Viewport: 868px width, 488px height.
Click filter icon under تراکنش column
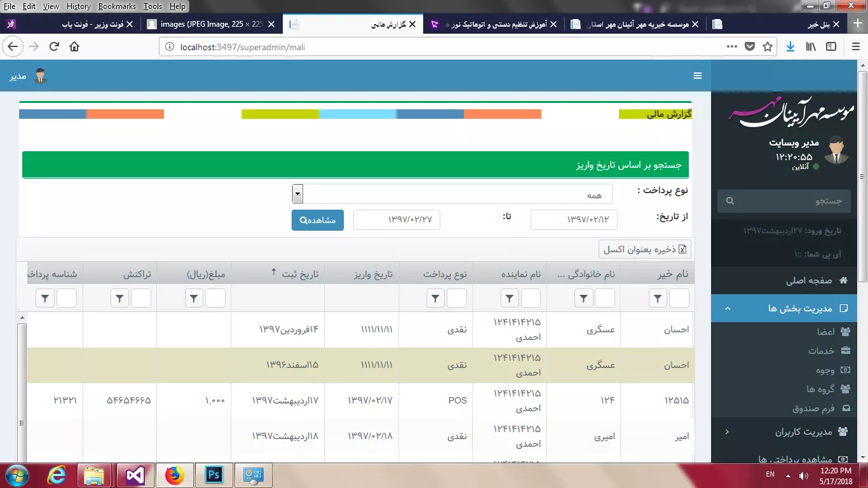click(x=120, y=298)
